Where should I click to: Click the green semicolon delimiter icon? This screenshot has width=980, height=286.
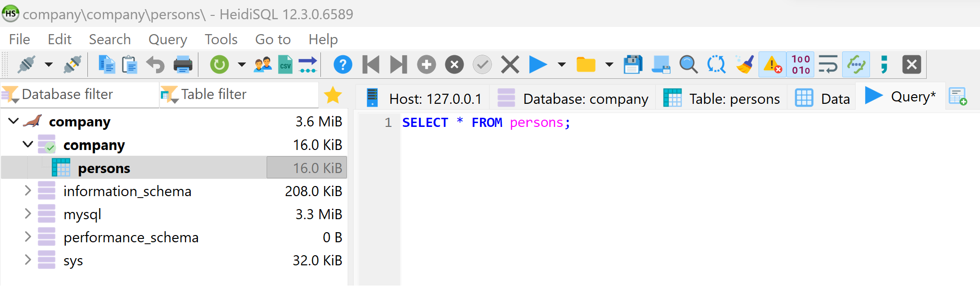[884, 64]
